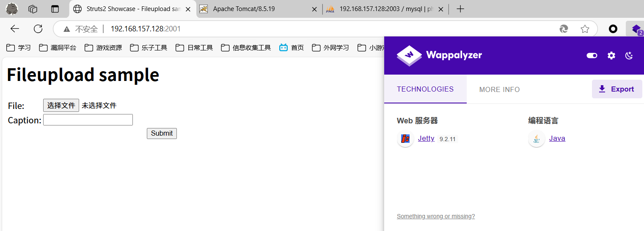The width and height of the screenshot is (644, 231).
Task: Open the round black extension icon
Action: coord(613,29)
